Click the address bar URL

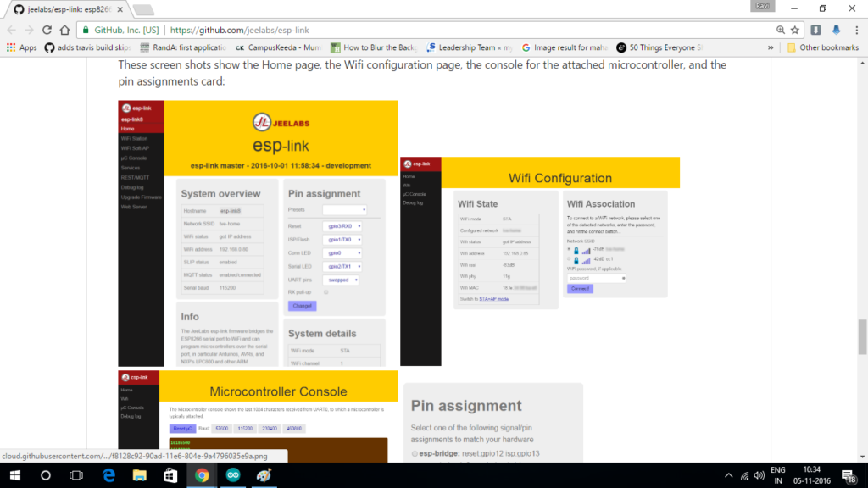pos(240,30)
